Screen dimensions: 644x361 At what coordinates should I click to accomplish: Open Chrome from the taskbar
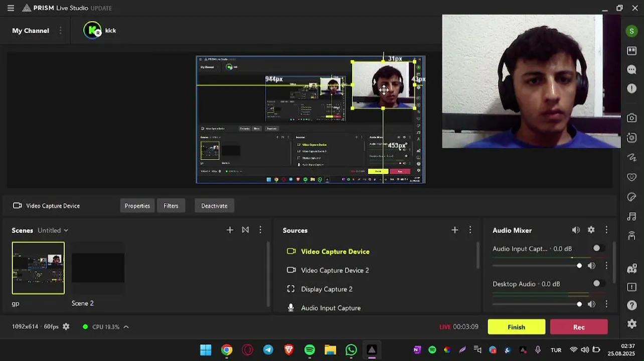point(227,350)
